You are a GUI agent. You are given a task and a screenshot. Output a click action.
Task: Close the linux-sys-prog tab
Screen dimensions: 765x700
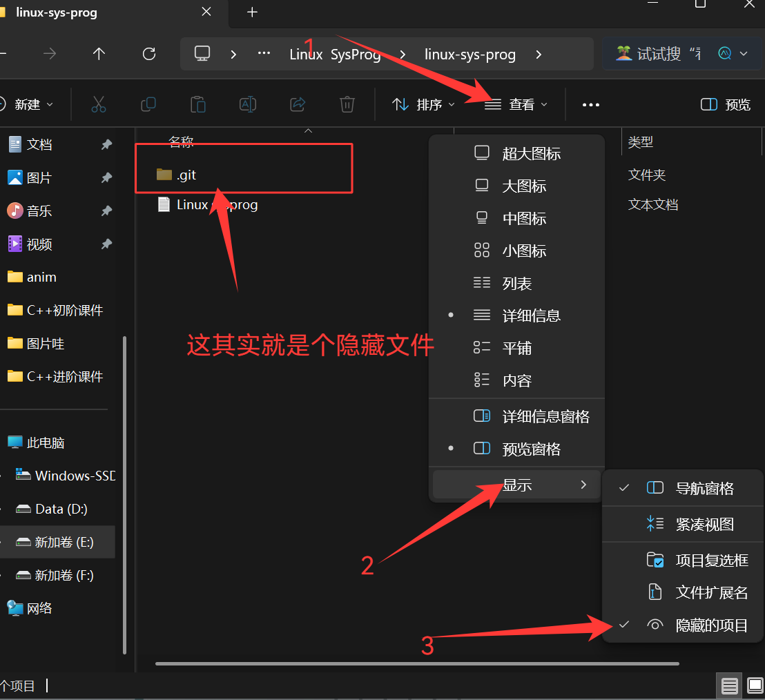pyautogui.click(x=206, y=12)
